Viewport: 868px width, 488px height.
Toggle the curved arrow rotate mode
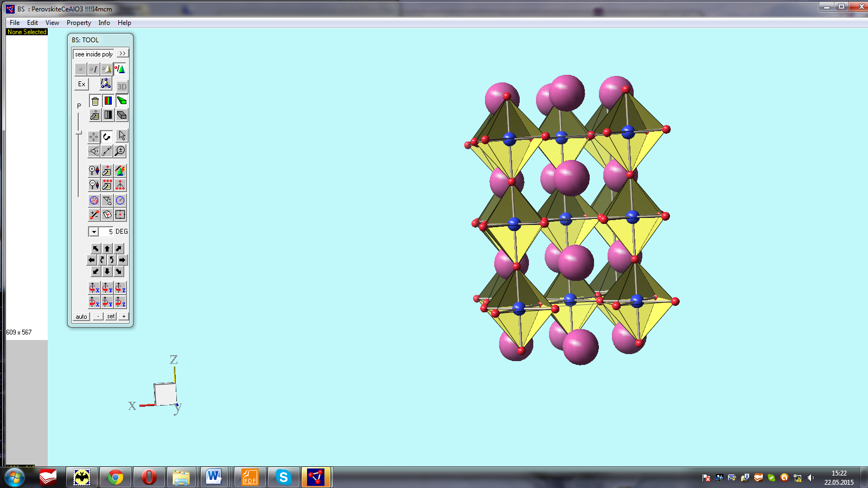pos(107,136)
